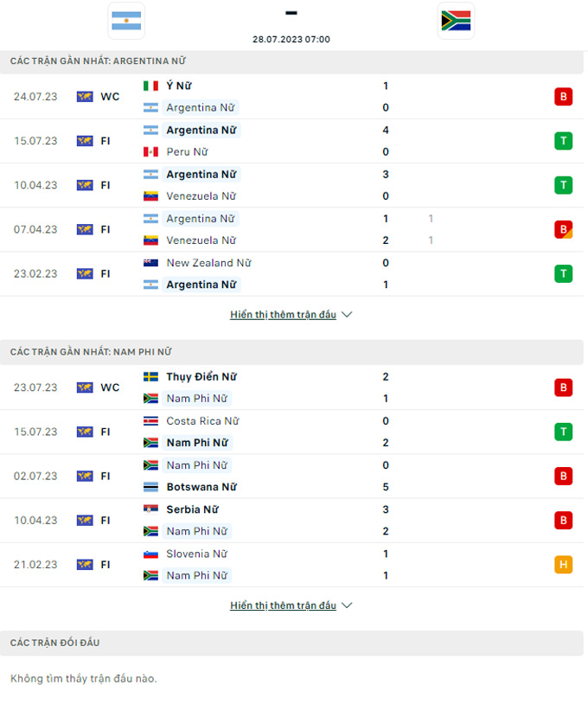Click the South Africa team flag logo at top
Viewport: 588px width, 711px height.
pyautogui.click(x=456, y=21)
